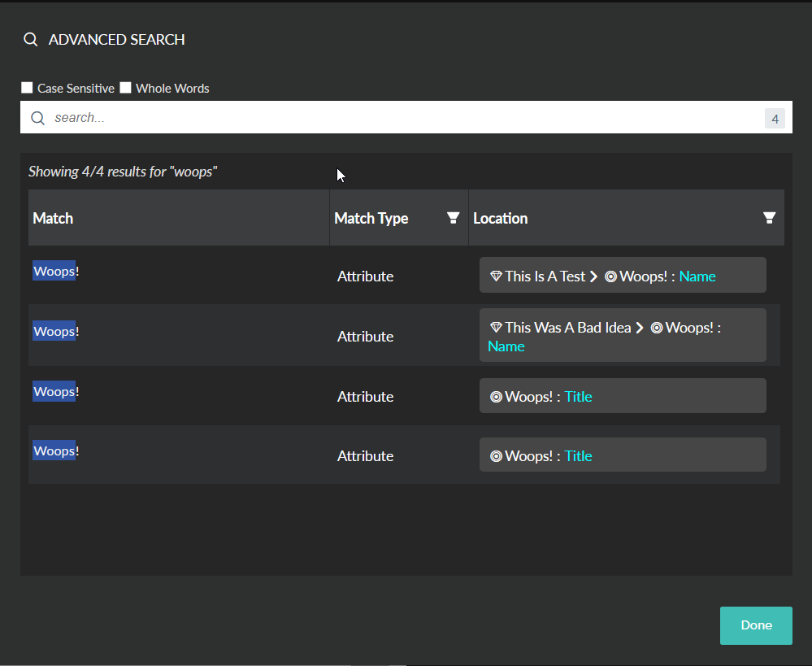812x666 pixels.
Task: Open the Name link under This Was A Bad Idea
Action: point(506,346)
